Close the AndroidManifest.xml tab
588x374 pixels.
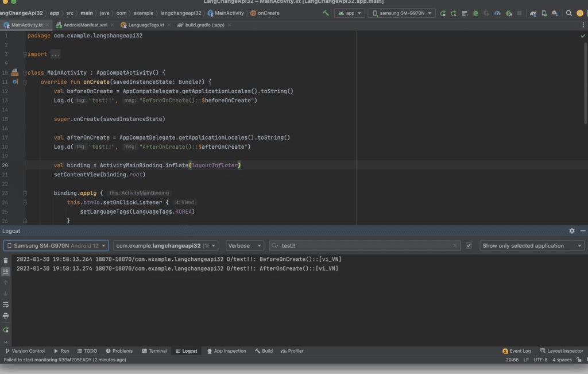[x=112, y=25]
